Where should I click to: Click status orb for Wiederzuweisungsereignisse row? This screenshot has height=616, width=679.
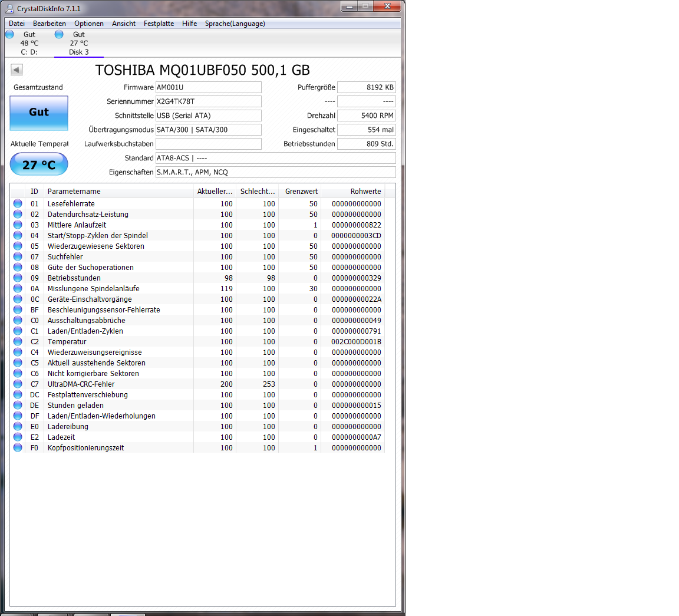(x=18, y=352)
